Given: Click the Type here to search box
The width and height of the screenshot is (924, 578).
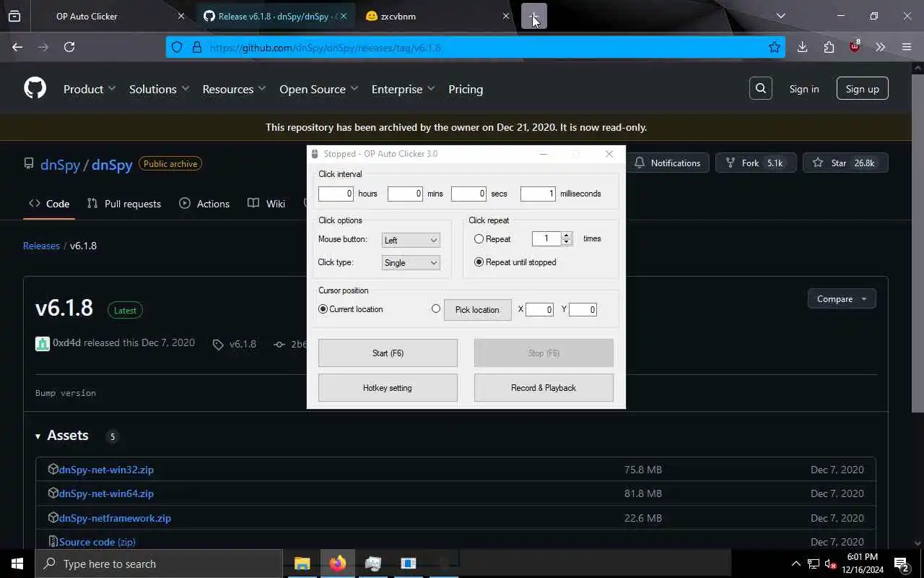Looking at the screenshot, I should [159, 564].
